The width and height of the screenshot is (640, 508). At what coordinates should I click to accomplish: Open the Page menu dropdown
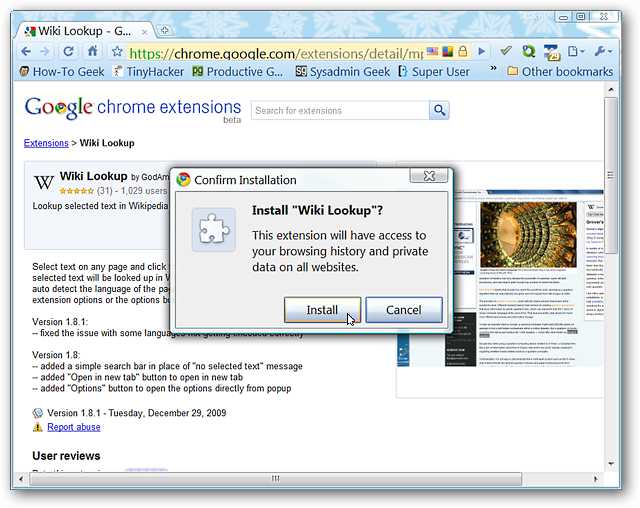(576, 51)
